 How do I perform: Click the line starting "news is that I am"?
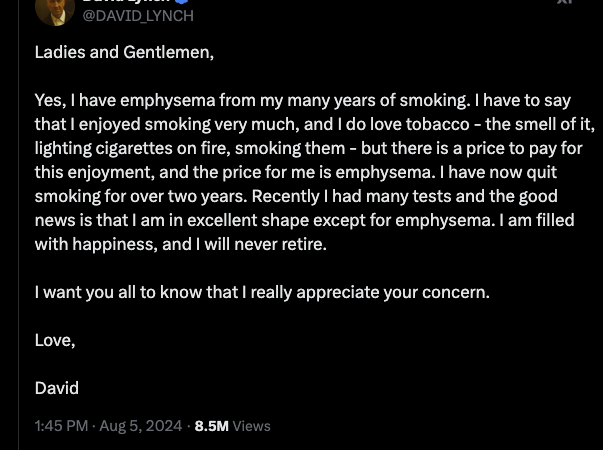coord(302,220)
